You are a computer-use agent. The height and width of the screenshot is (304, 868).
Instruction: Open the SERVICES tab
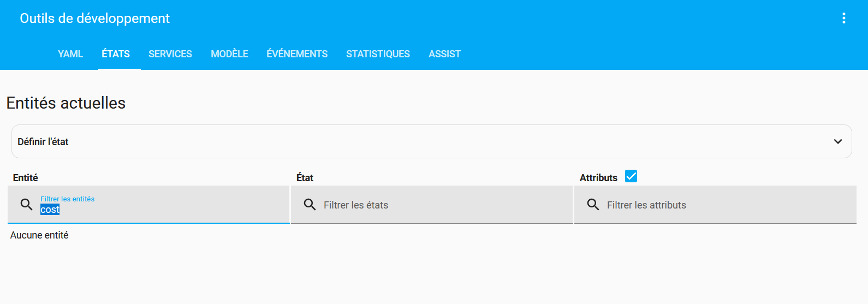click(x=170, y=54)
